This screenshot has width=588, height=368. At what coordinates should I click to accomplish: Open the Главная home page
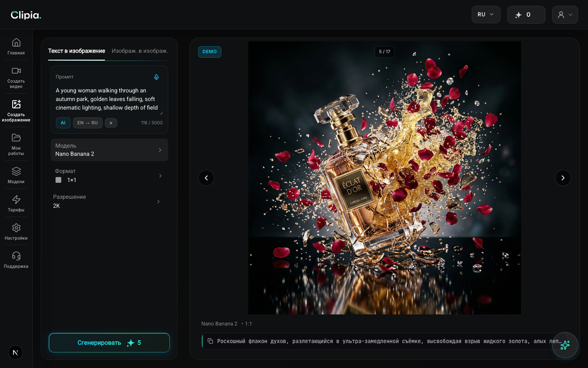[16, 46]
